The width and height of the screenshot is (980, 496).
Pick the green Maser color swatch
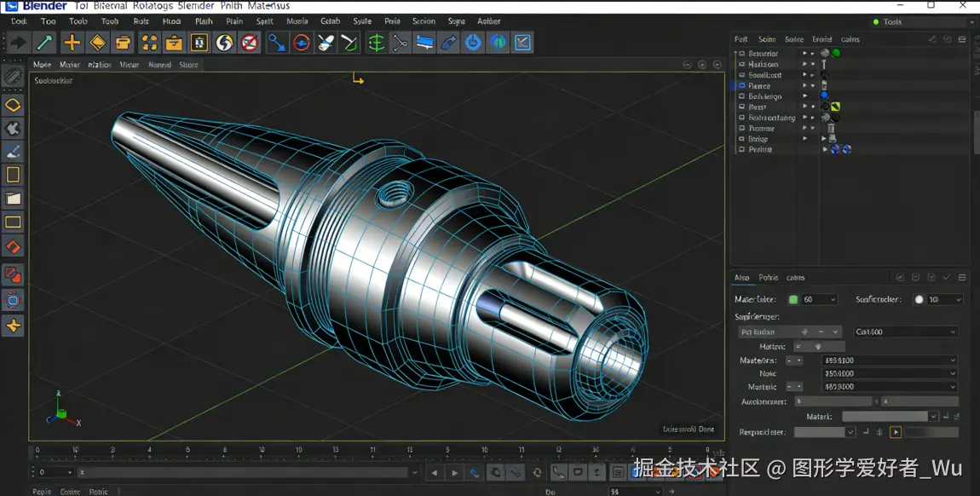pyautogui.click(x=793, y=300)
